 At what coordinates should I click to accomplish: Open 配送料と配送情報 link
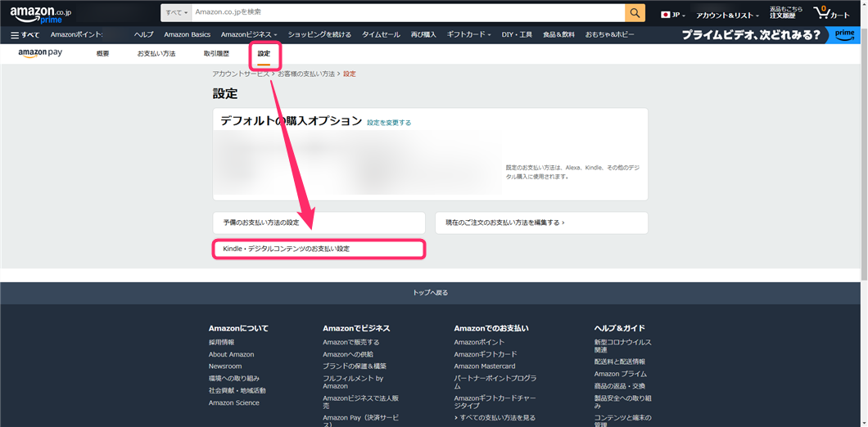tap(619, 362)
